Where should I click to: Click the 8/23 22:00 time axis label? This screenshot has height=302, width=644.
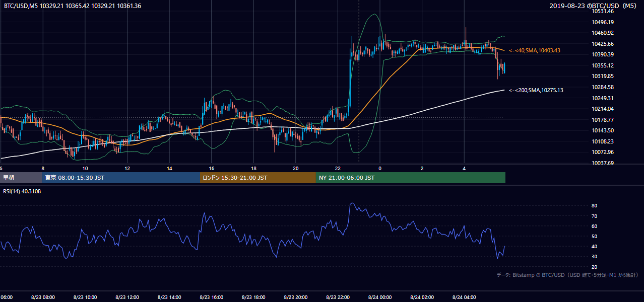[338, 297]
